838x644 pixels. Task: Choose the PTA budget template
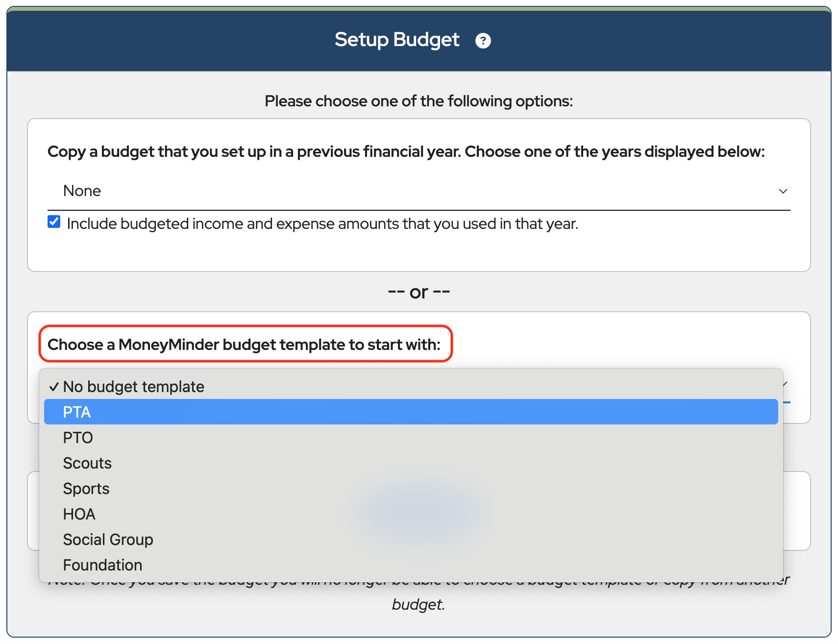[x=77, y=412]
